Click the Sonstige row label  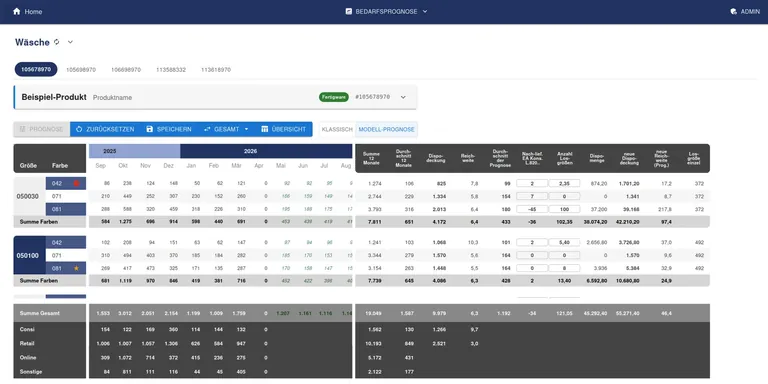click(x=30, y=372)
